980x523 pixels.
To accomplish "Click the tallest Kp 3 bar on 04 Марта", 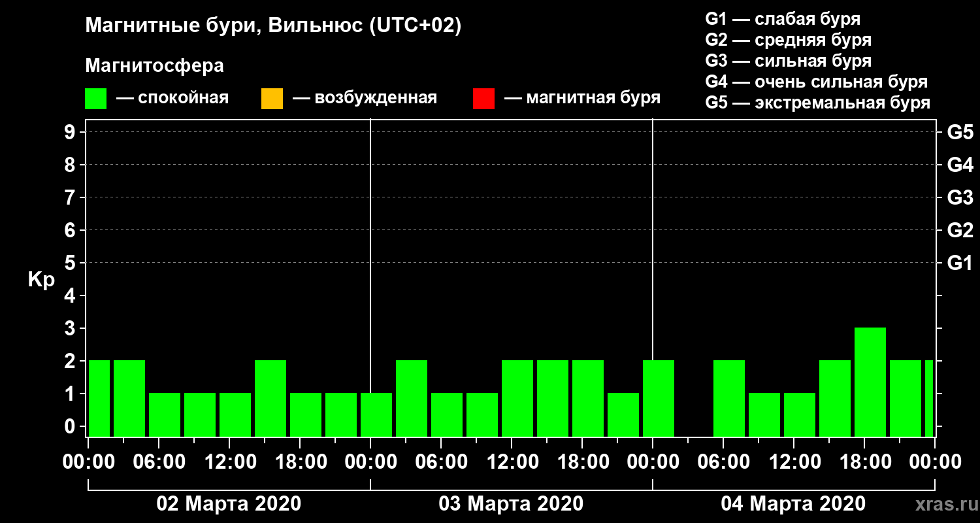I will point(870,382).
